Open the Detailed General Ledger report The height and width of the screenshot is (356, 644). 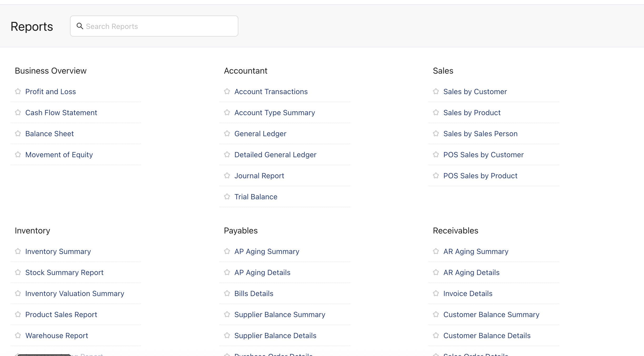[x=275, y=154]
